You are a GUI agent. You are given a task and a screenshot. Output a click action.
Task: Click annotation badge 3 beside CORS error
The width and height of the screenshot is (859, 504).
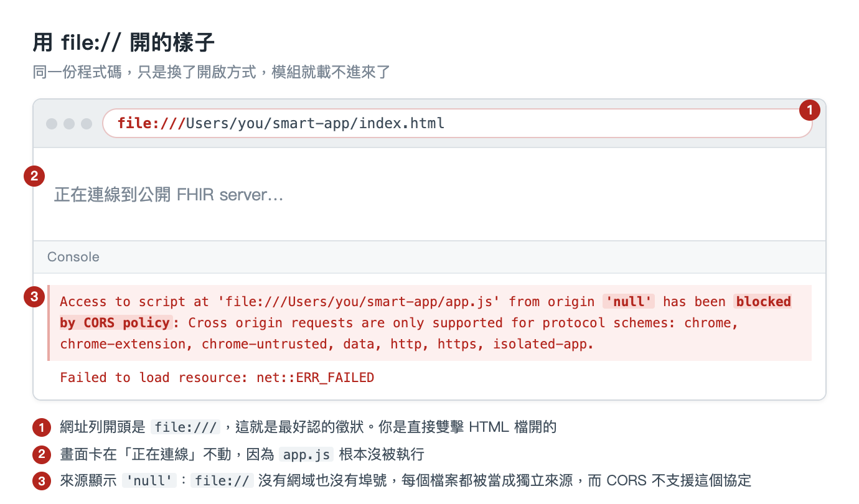(34, 297)
